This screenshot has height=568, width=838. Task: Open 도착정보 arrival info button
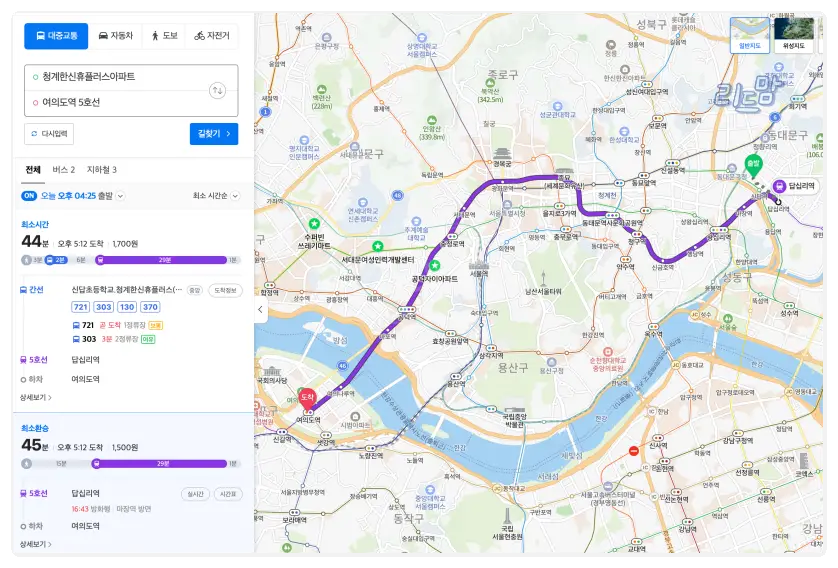pyautogui.click(x=226, y=290)
